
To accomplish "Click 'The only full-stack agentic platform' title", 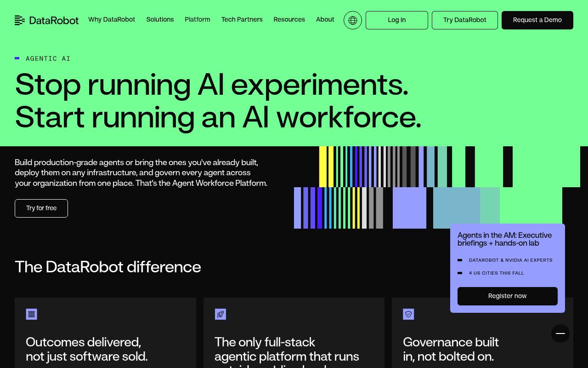I will click(287, 352).
